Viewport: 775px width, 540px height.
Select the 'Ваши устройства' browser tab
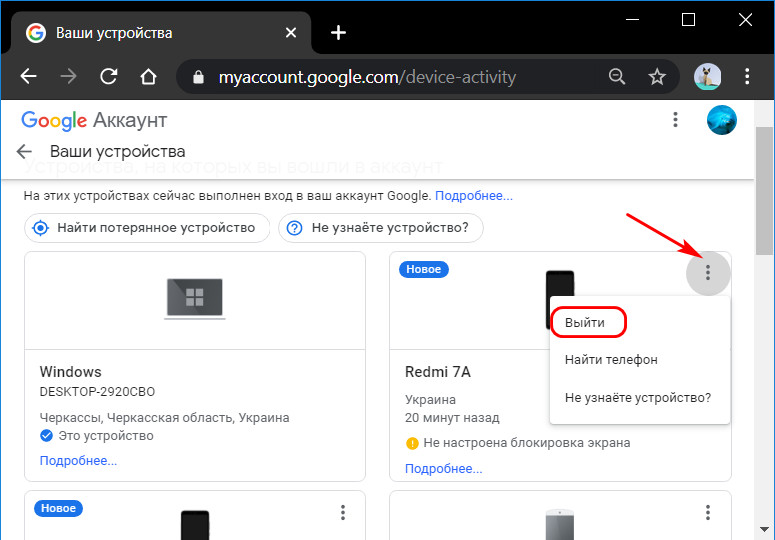163,33
